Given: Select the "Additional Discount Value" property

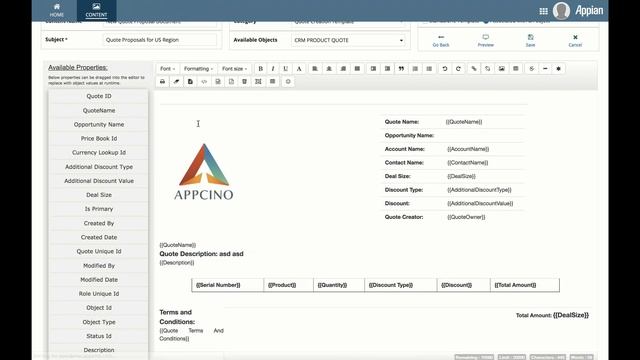Looking at the screenshot, I should coord(99,180).
